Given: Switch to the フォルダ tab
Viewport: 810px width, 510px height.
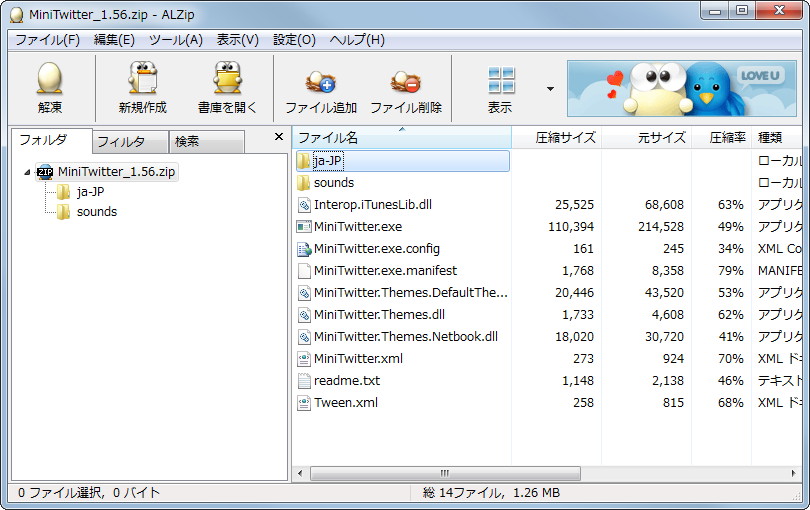Looking at the screenshot, I should [51, 141].
